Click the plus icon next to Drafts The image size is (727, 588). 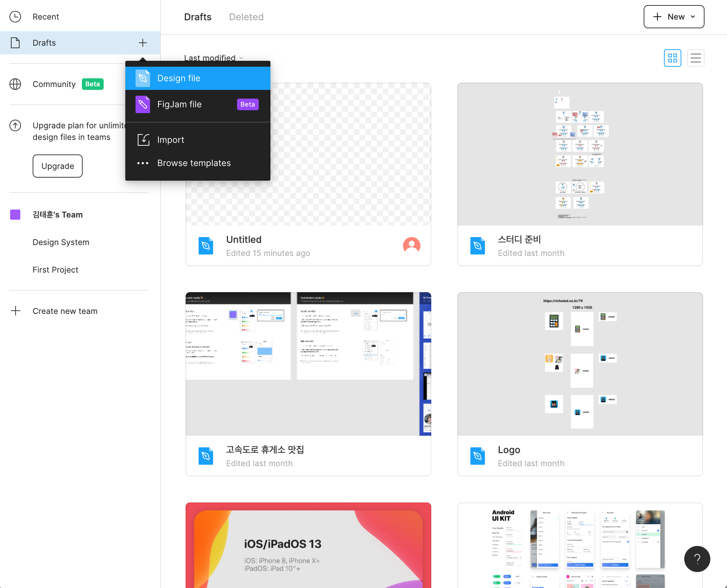(143, 43)
